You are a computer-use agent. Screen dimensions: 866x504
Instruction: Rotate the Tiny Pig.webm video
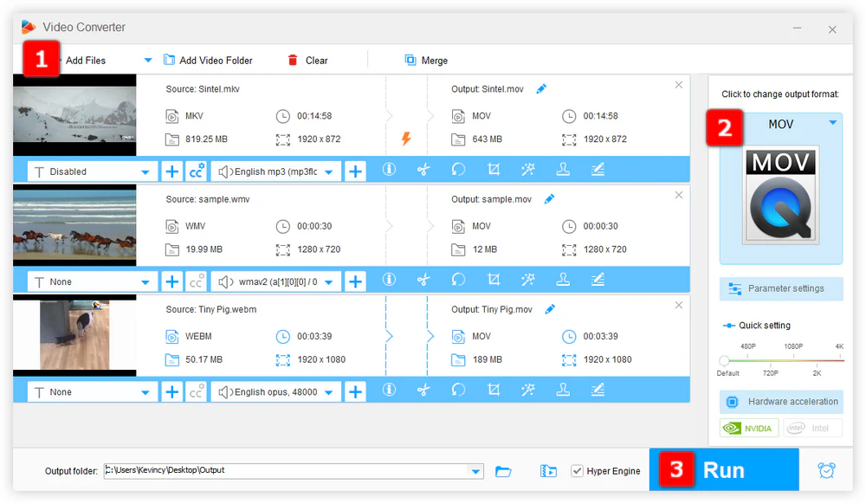pyautogui.click(x=458, y=390)
